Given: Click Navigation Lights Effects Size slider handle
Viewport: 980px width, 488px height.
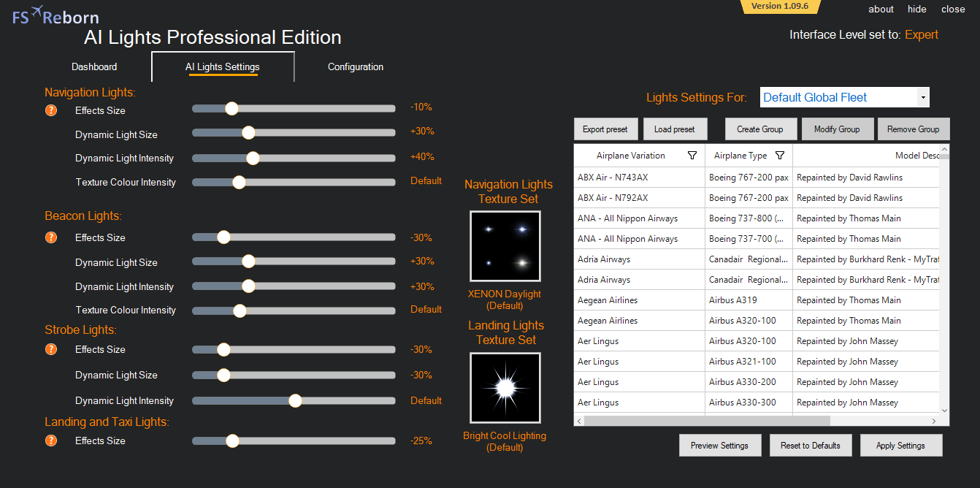Looking at the screenshot, I should (x=231, y=108).
